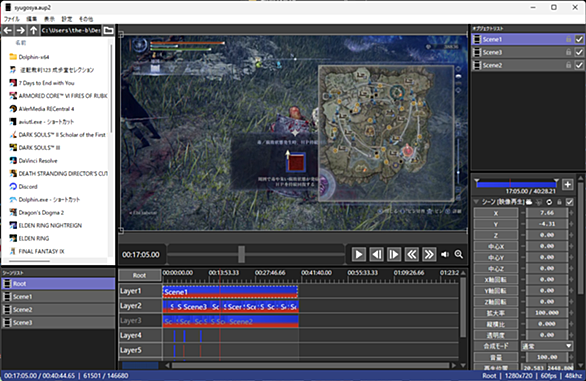
Task: Lock Scene3 in the object list
Action: coord(568,52)
